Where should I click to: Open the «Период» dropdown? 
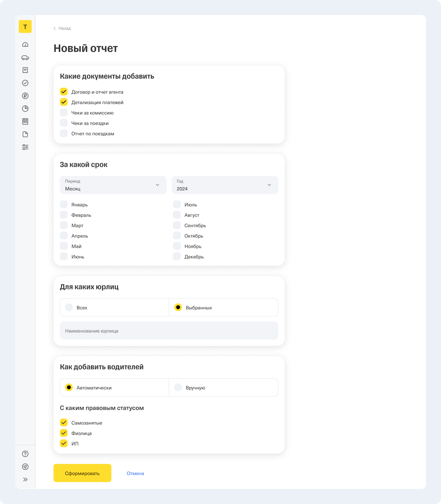(113, 185)
